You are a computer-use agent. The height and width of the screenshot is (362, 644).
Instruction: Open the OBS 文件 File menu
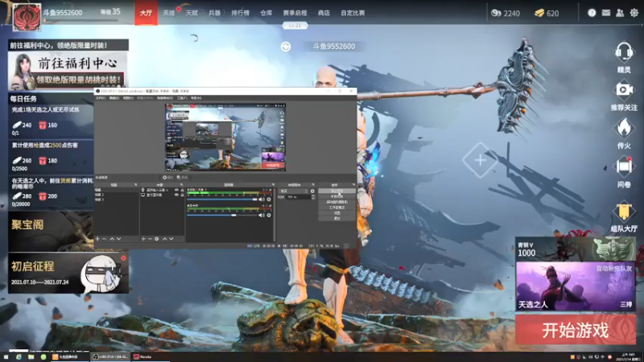[100, 98]
